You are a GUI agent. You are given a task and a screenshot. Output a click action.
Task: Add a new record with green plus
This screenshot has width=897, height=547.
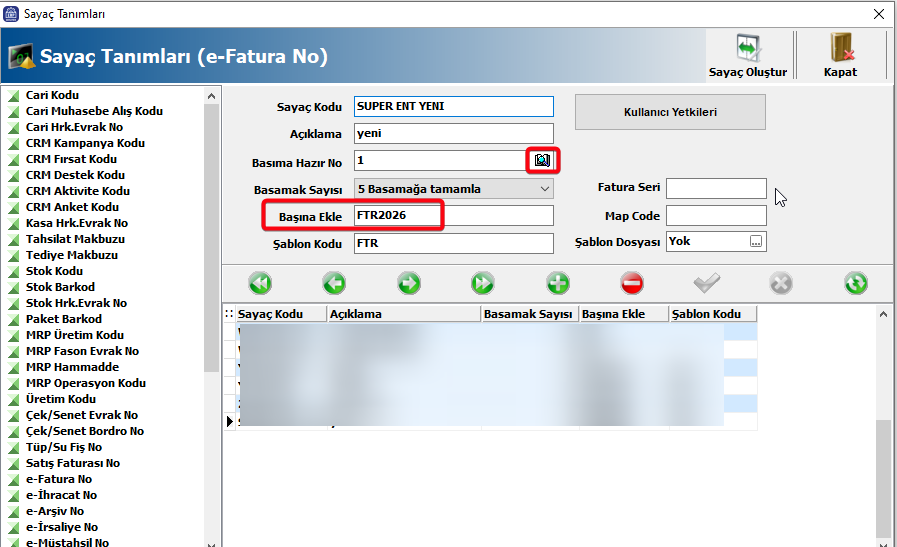point(558,283)
